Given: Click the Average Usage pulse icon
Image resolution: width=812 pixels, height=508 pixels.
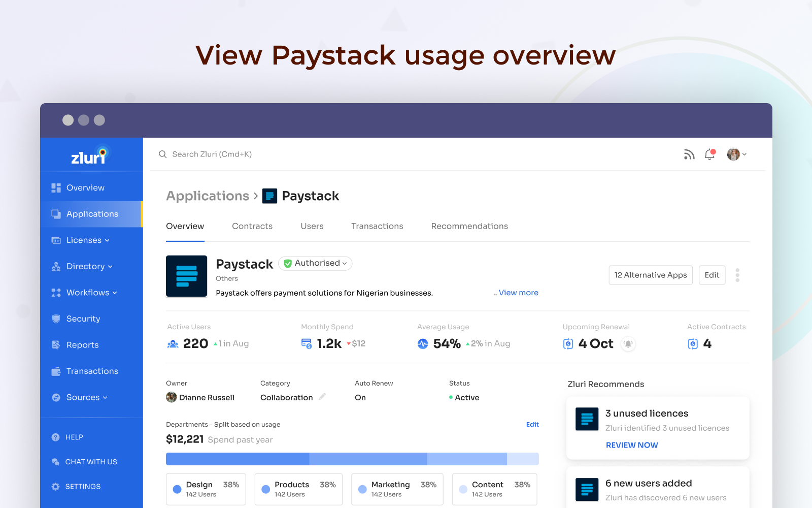Looking at the screenshot, I should [423, 344].
